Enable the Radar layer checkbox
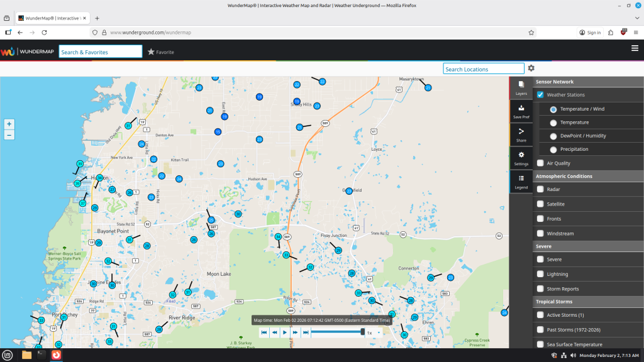This screenshot has width=644, height=362. (x=540, y=189)
